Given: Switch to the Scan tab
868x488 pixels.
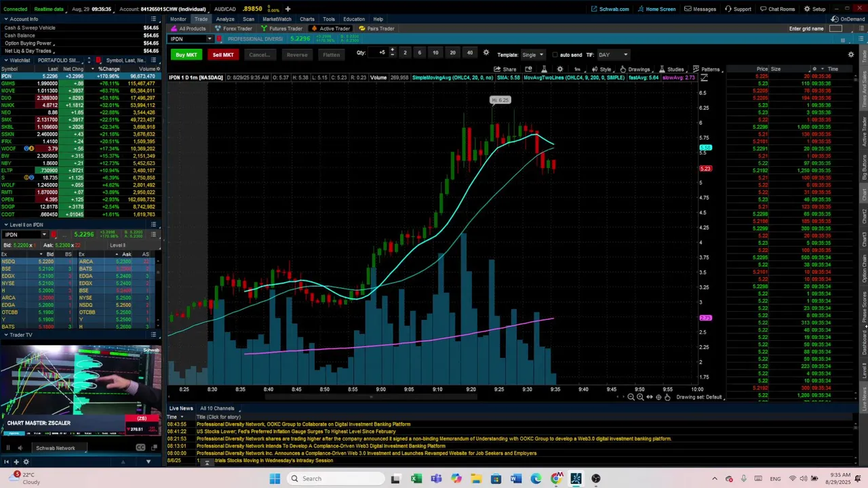Looking at the screenshot, I should pos(248,19).
